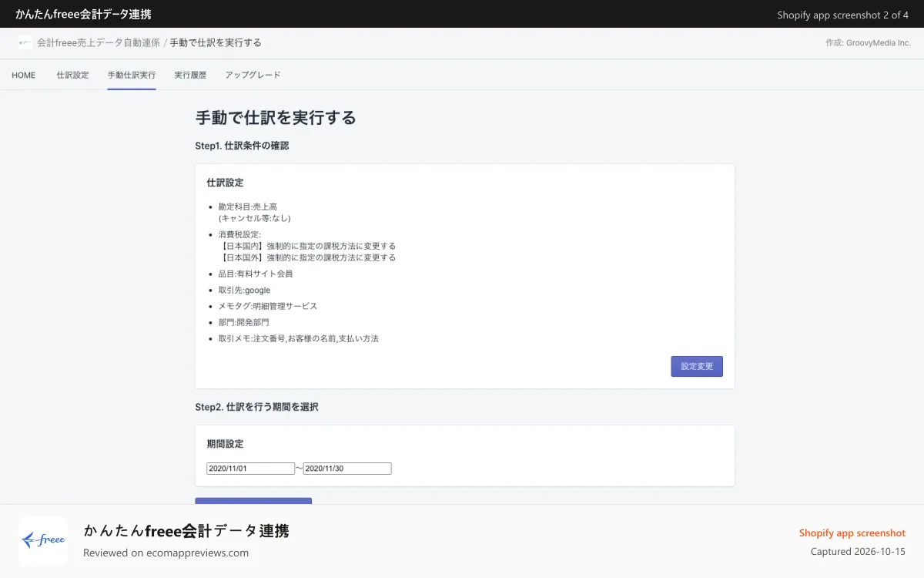Click the 勘定科目:売上高 list item

[247, 207]
